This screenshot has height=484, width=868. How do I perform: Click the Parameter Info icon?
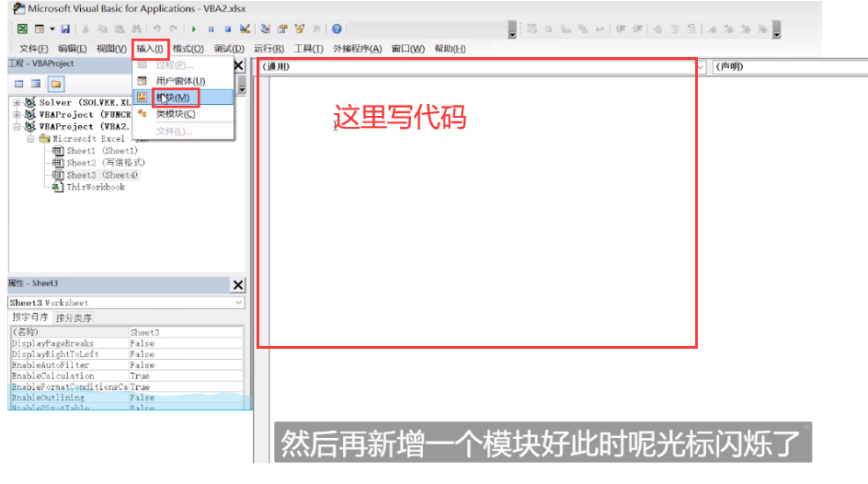point(583,29)
